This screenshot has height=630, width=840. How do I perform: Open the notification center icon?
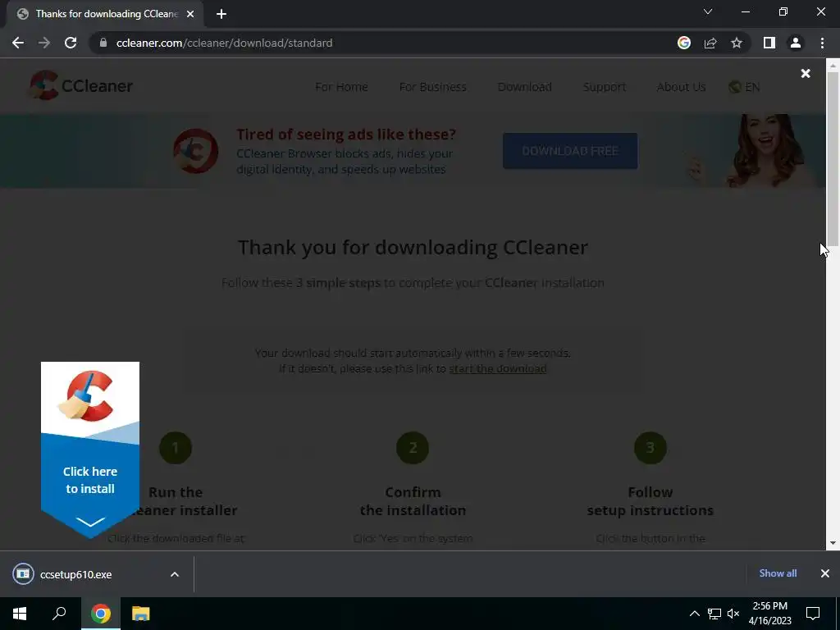coord(813,614)
